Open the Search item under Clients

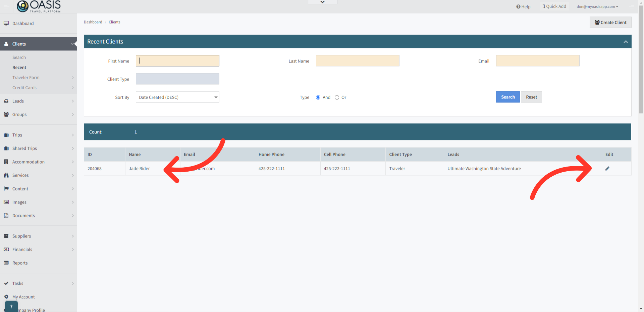[x=19, y=57]
